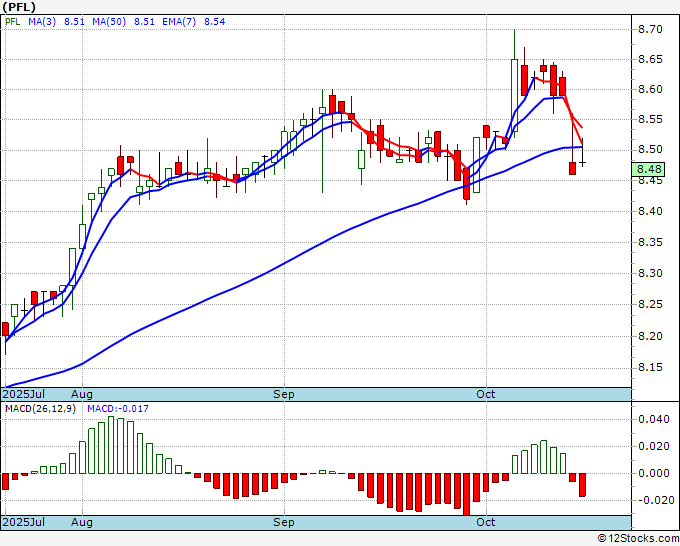Click the 8.40 price axis label
Image resolution: width=680 pixels, height=546 pixels.
coord(650,211)
